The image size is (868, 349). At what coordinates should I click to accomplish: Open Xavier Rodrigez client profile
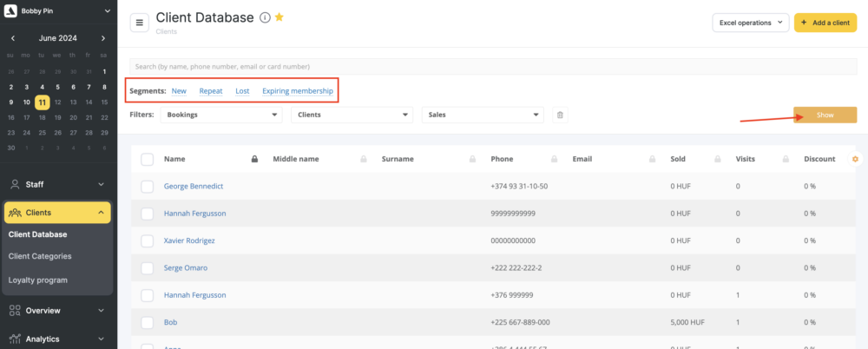(x=189, y=241)
